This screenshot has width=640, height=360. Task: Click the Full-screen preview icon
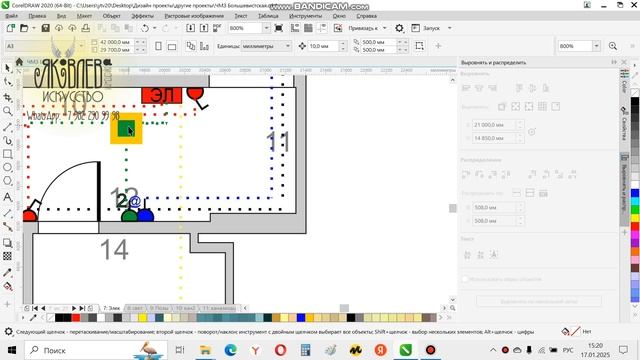pyautogui.click(x=279, y=28)
